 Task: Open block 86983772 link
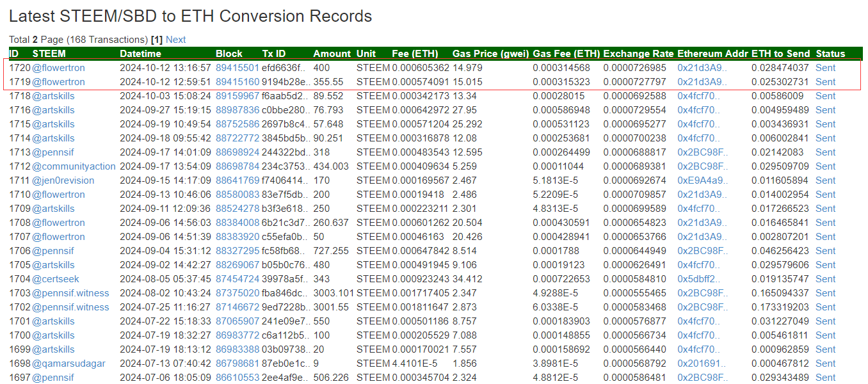tap(237, 335)
